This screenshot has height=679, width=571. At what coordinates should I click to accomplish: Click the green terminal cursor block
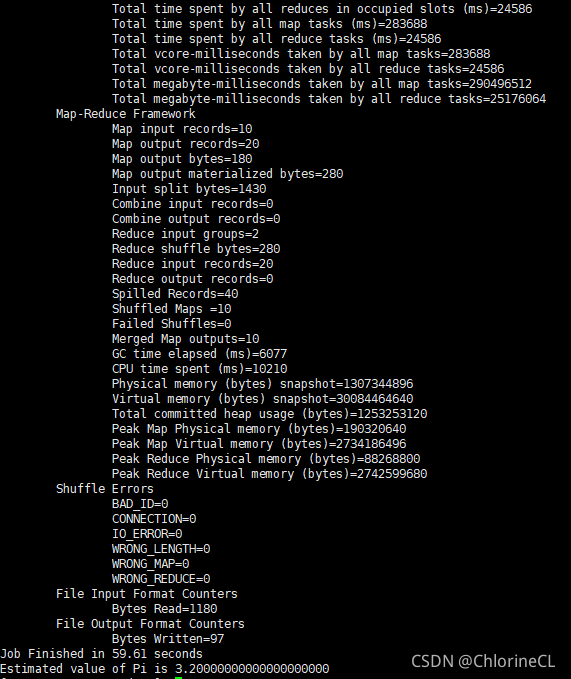click(x=178, y=678)
